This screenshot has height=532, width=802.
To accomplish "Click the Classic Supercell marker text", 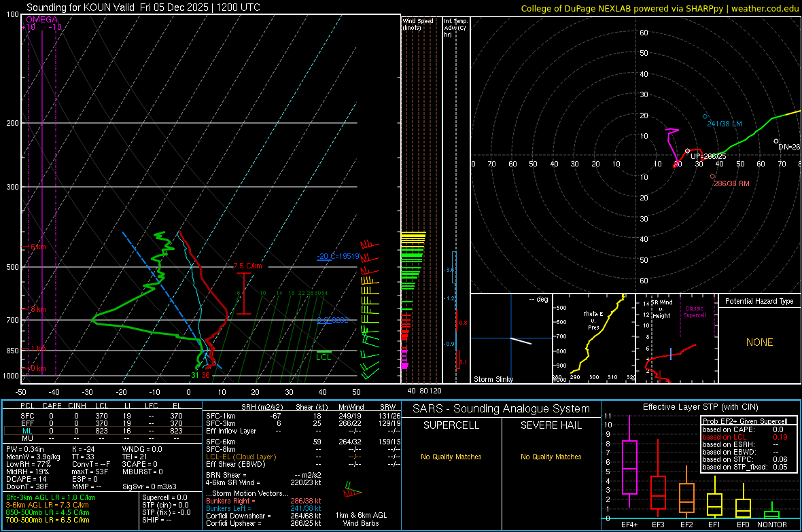I will pos(694,312).
